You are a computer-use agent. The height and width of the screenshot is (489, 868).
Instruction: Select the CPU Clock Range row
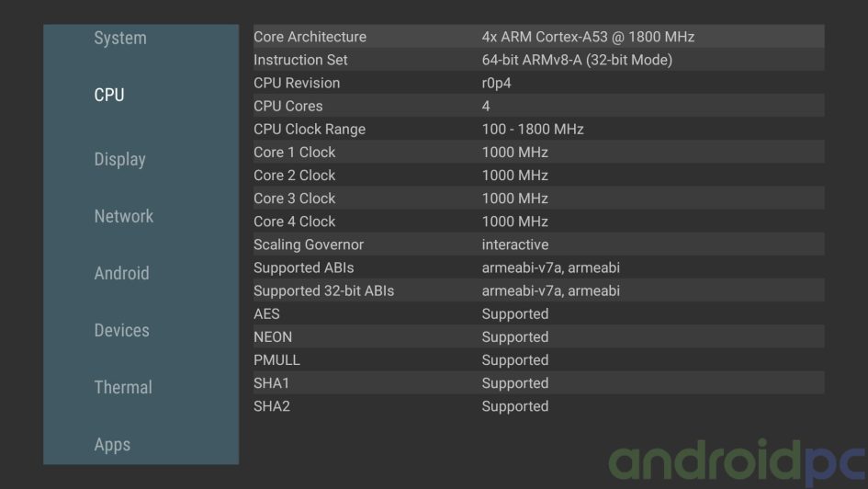point(538,129)
